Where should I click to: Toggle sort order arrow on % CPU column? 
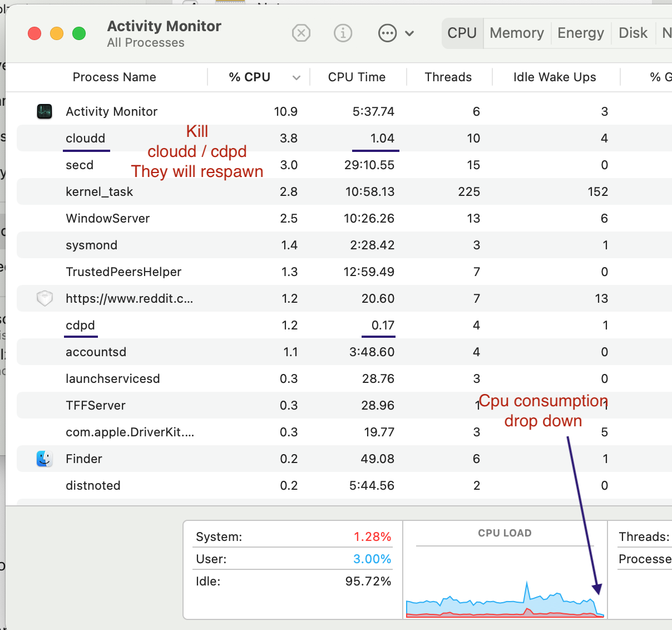pyautogui.click(x=297, y=78)
